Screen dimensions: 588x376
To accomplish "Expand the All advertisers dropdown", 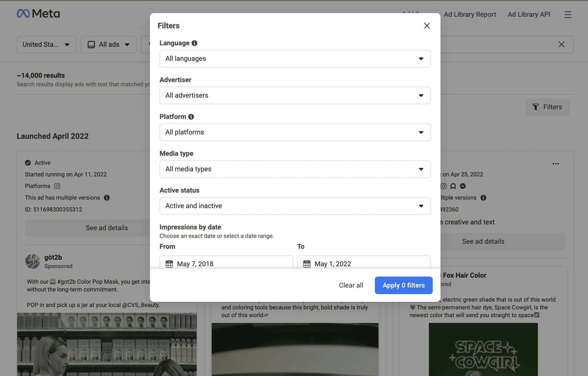I will pos(295,95).
